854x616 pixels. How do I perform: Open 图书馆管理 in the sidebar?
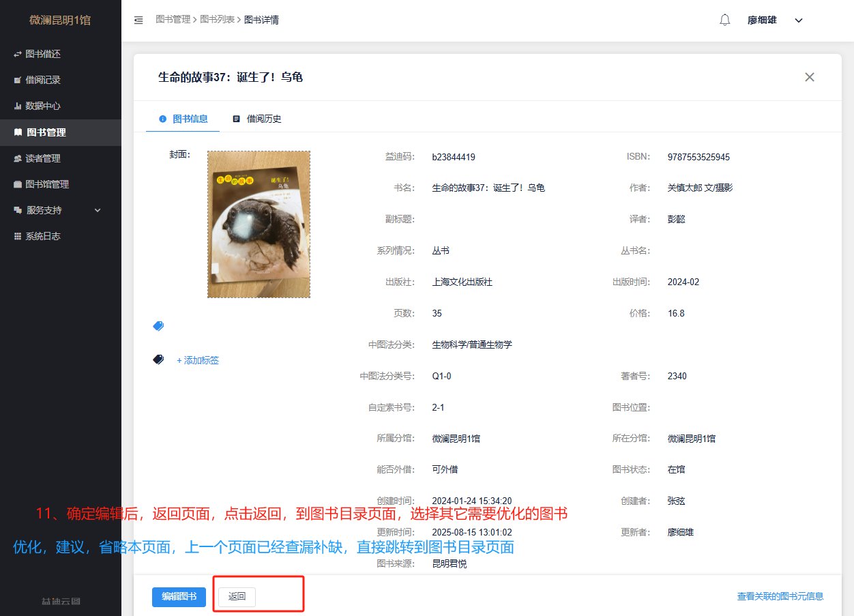coord(46,184)
